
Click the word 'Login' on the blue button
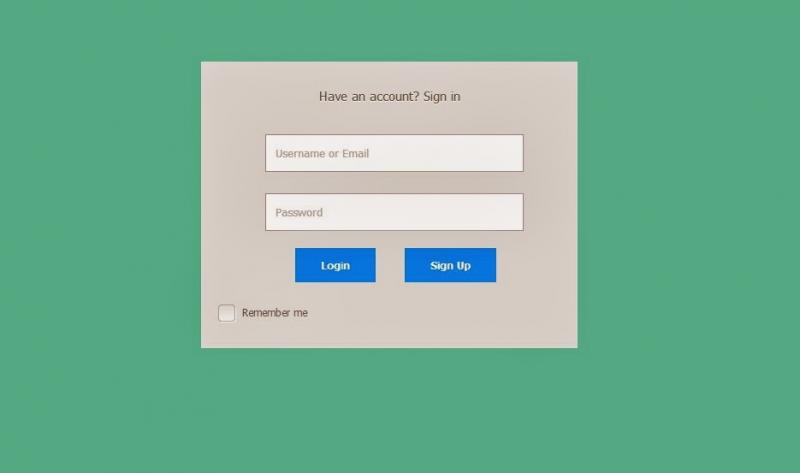point(335,266)
